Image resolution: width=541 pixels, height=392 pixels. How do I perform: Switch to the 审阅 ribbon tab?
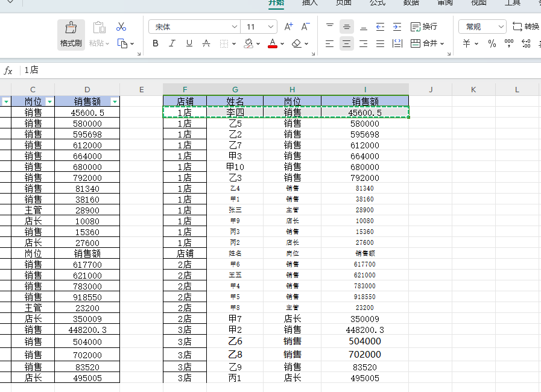(445, 3)
